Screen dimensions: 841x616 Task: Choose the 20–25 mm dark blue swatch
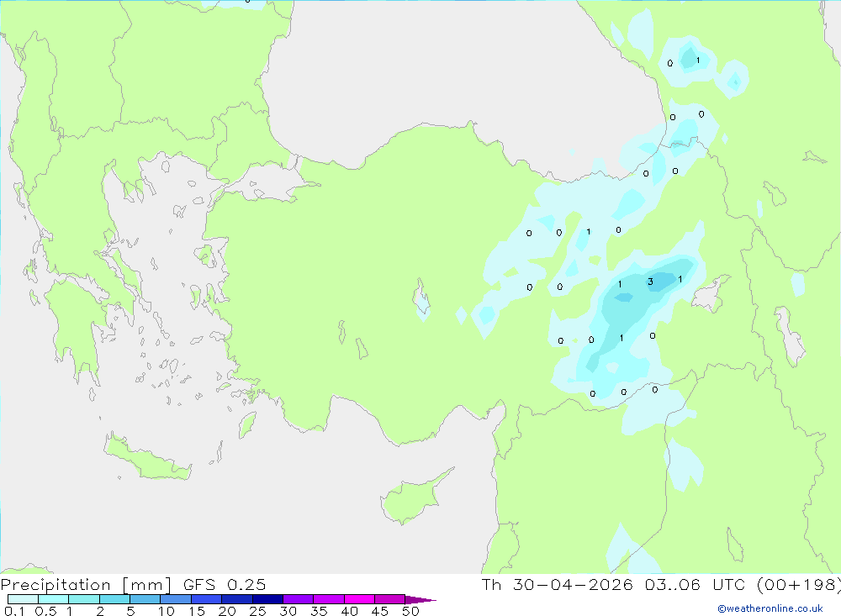(x=236, y=599)
